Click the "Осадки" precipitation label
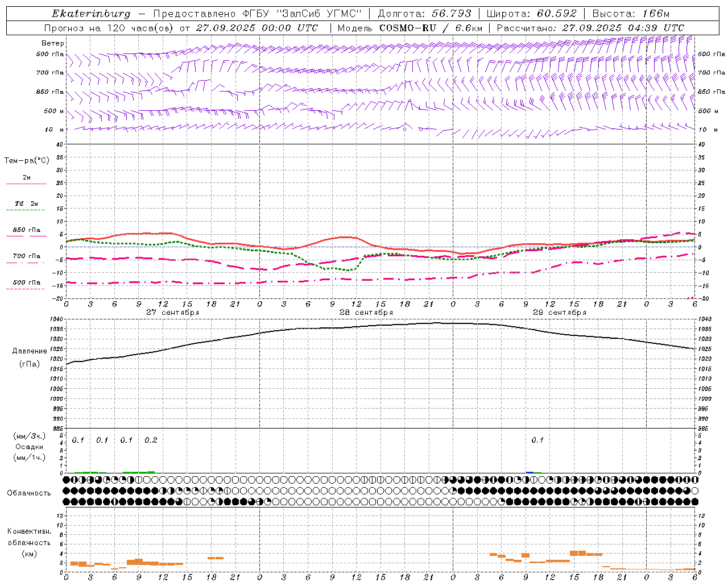This screenshot has width=728, height=582. click(x=29, y=447)
